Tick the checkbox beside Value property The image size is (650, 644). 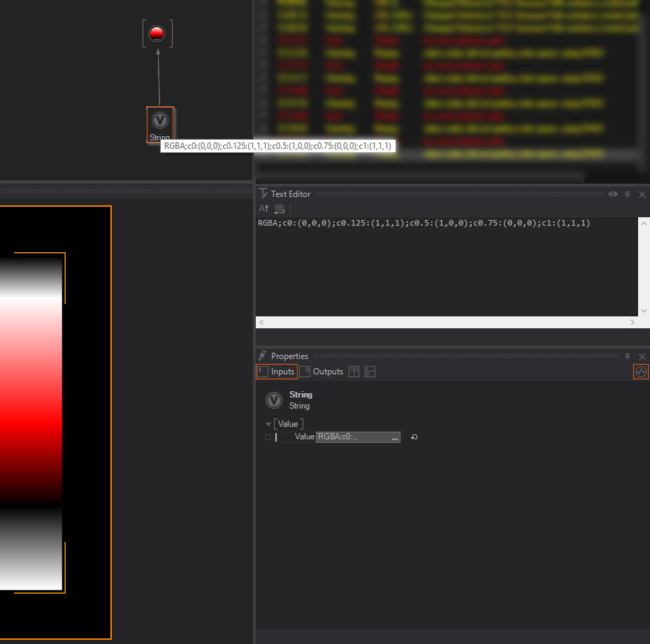coord(268,437)
